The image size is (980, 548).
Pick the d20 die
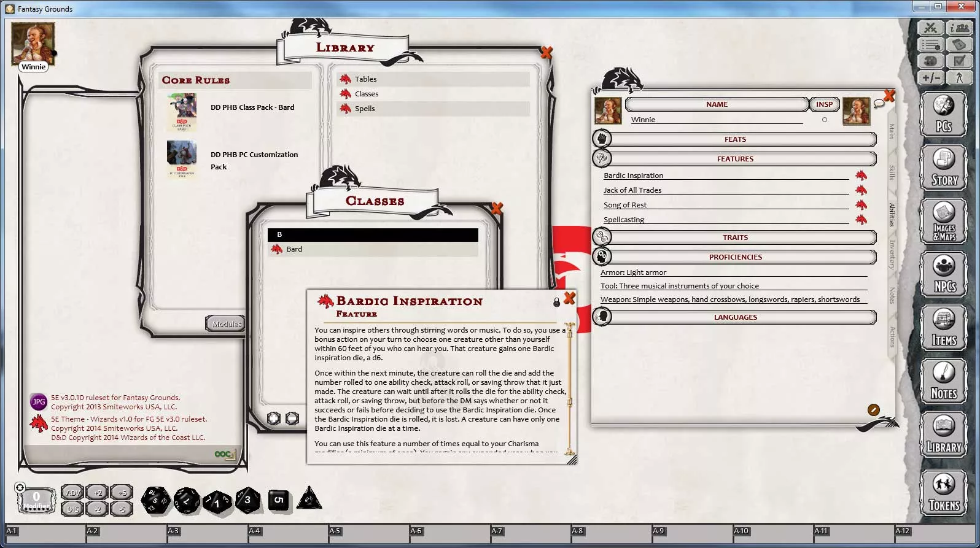[156, 500]
